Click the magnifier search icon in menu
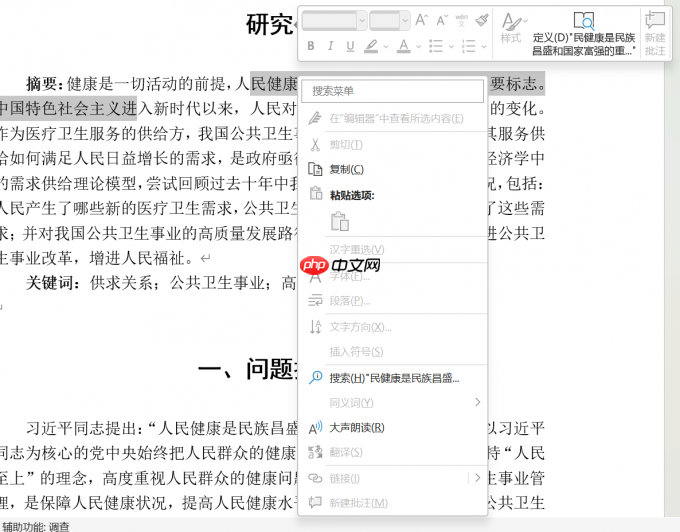 tap(315, 377)
